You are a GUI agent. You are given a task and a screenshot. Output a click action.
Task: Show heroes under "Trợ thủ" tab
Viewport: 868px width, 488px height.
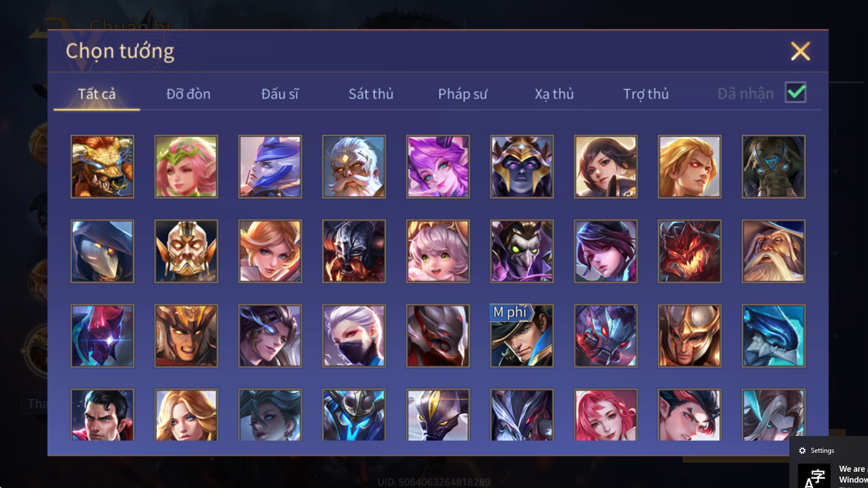click(646, 94)
